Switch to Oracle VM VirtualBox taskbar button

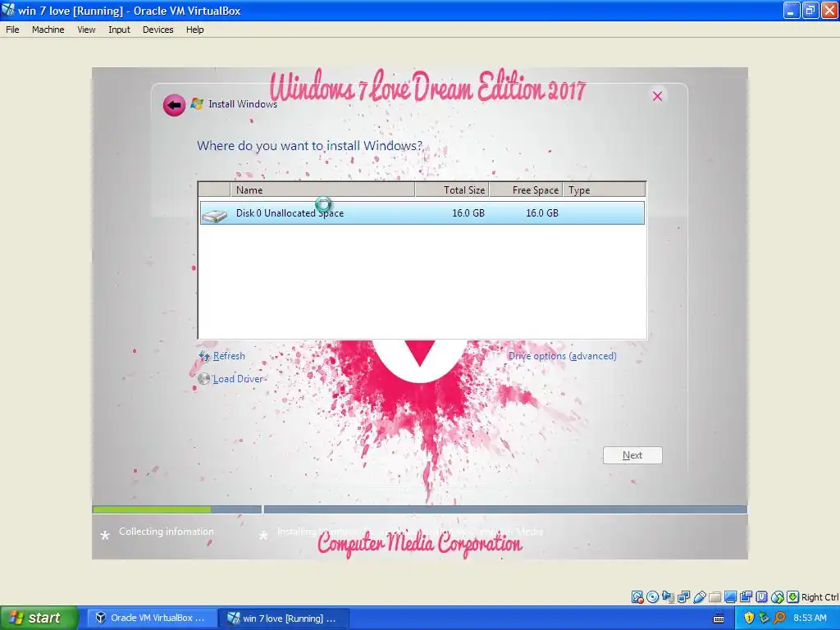click(x=152, y=618)
